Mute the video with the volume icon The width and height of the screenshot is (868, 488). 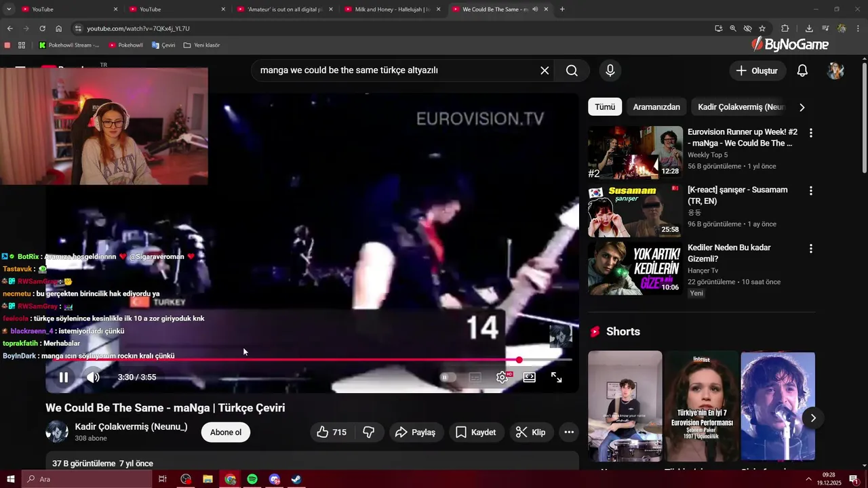pos(93,378)
